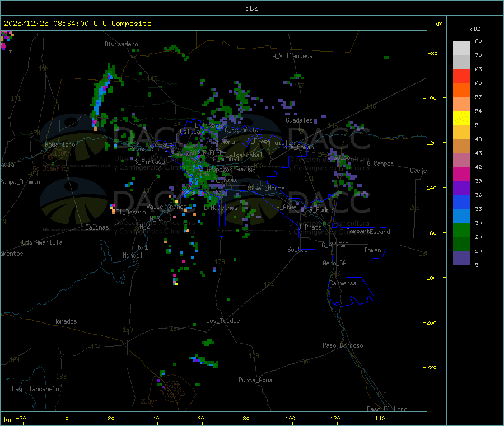
Task: Pick the slate purple 5-10 dBZ legend swatch
Action: pyautogui.click(x=461, y=258)
